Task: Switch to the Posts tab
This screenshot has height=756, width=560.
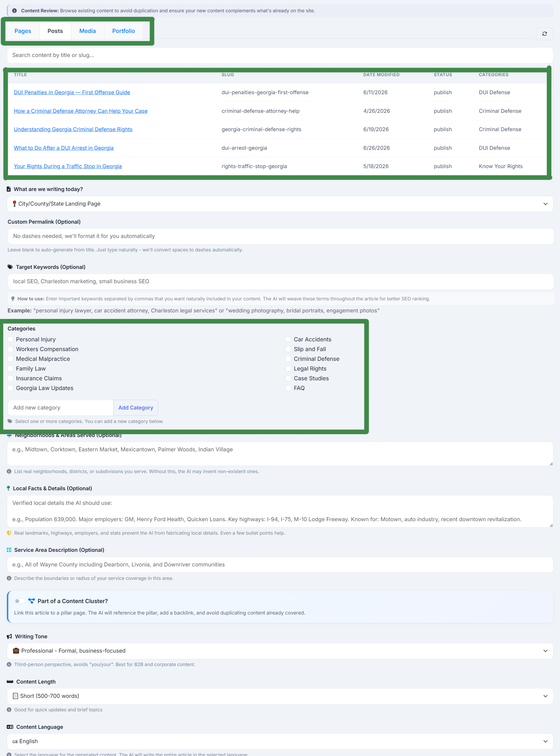Action: [x=55, y=31]
